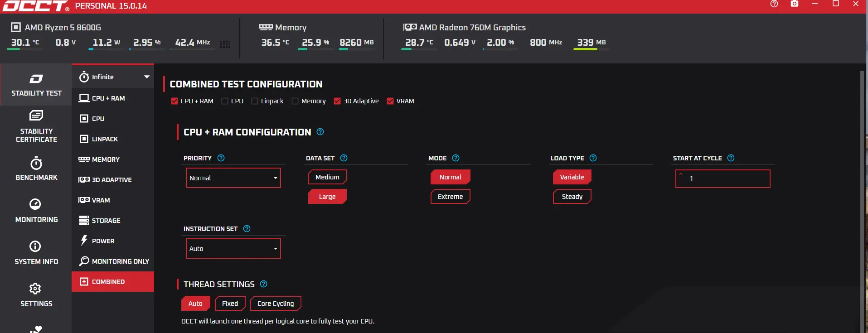This screenshot has height=333, width=868.
Task: Choose Core Cycling thread setting
Action: click(x=276, y=304)
